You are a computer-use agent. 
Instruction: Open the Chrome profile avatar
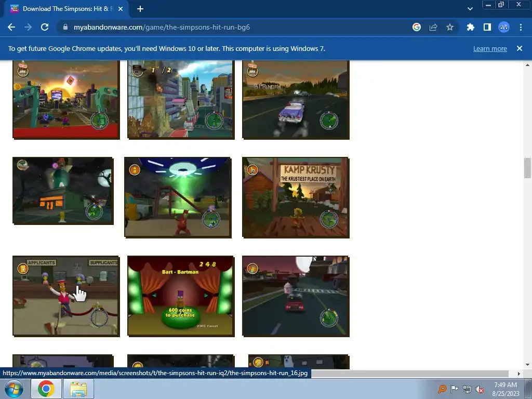point(504,27)
